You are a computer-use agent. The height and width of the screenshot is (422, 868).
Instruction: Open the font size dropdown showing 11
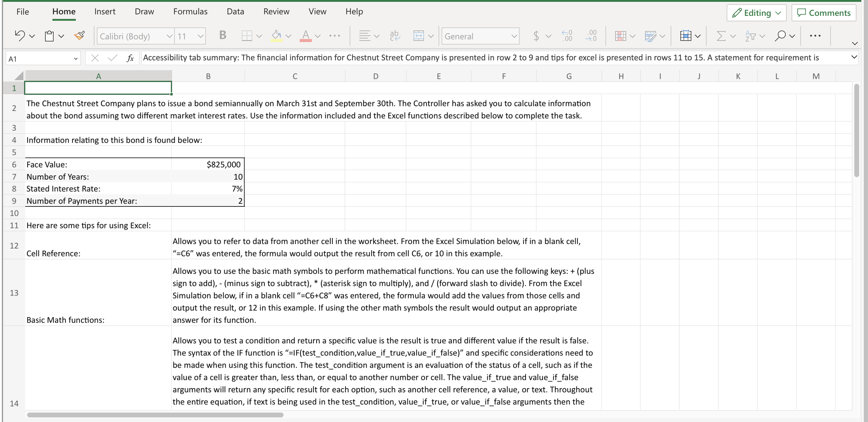190,36
